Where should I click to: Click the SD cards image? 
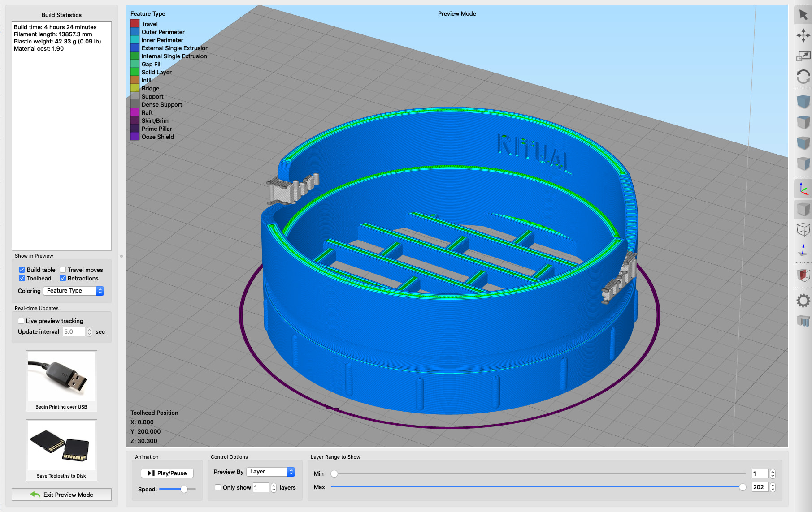click(61, 446)
